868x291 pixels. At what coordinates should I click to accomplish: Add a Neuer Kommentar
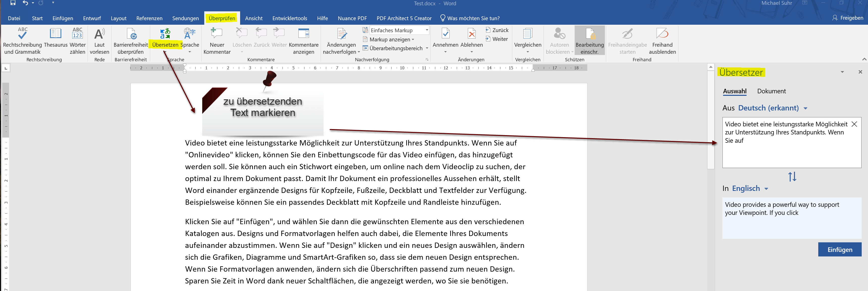pos(217,41)
